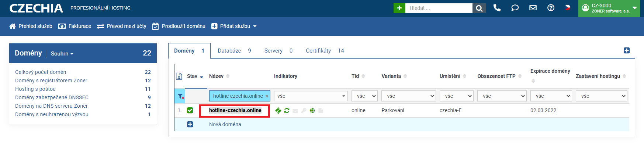Open the Fakturace menu item
This screenshot has height=143, width=644.
point(75,26)
